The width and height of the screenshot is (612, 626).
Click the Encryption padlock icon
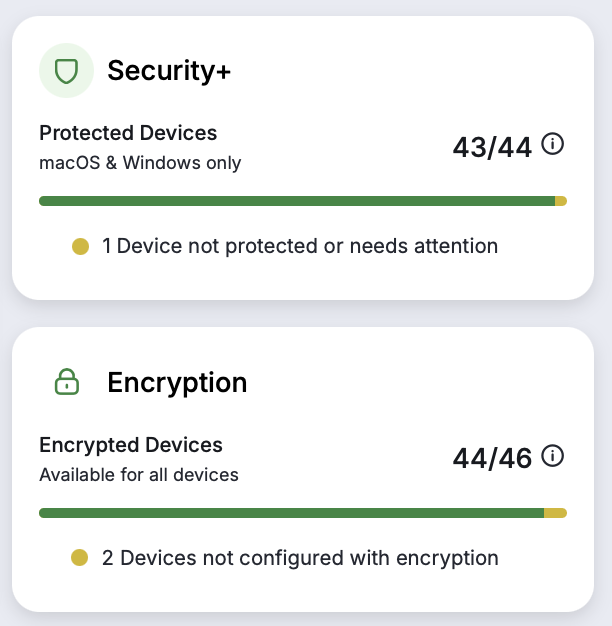[66, 381]
